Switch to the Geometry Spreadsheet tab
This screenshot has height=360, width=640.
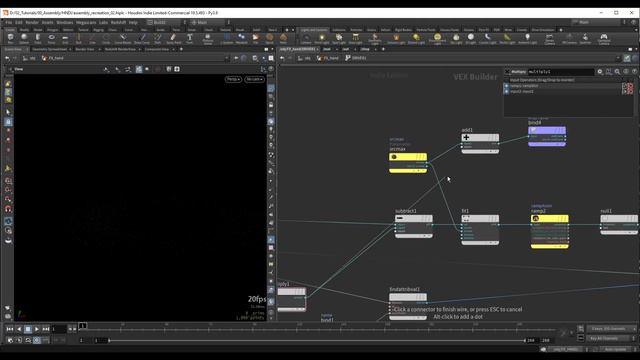49,49
